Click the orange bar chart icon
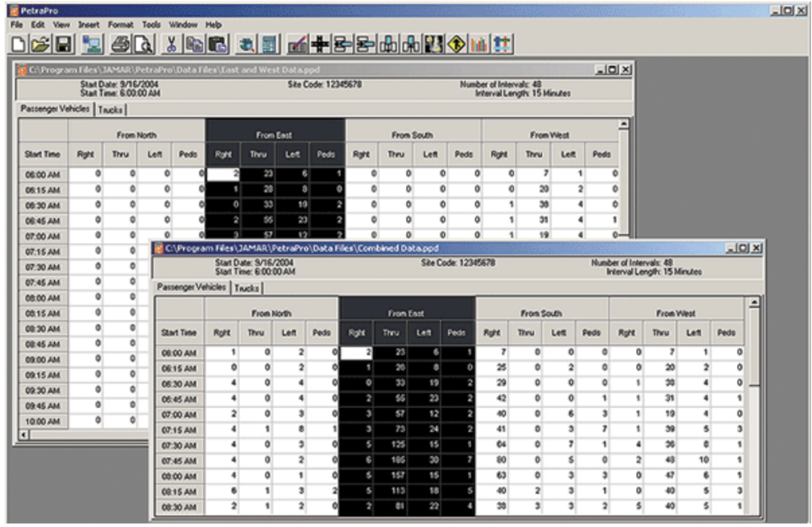This screenshot has width=812, height=527. coord(479,44)
